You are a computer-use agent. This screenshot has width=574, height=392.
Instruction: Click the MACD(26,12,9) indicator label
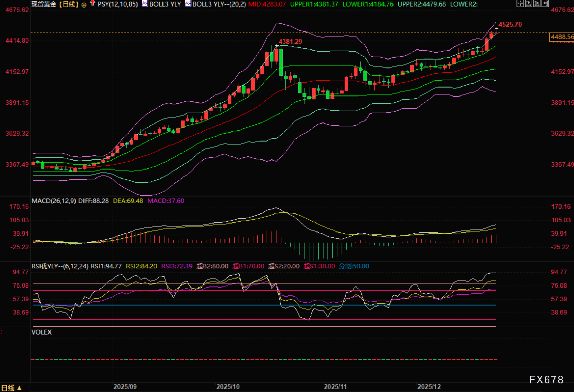pyautogui.click(x=54, y=201)
